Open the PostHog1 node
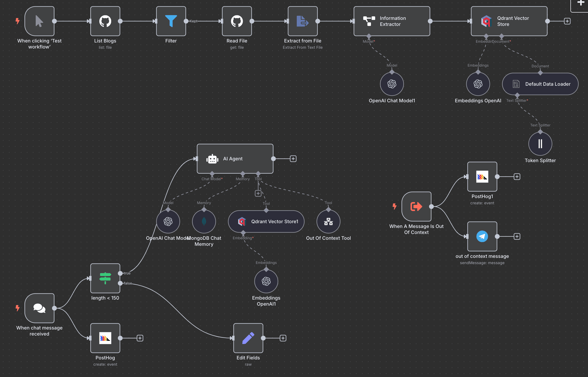This screenshot has width=588, height=377. [x=482, y=177]
